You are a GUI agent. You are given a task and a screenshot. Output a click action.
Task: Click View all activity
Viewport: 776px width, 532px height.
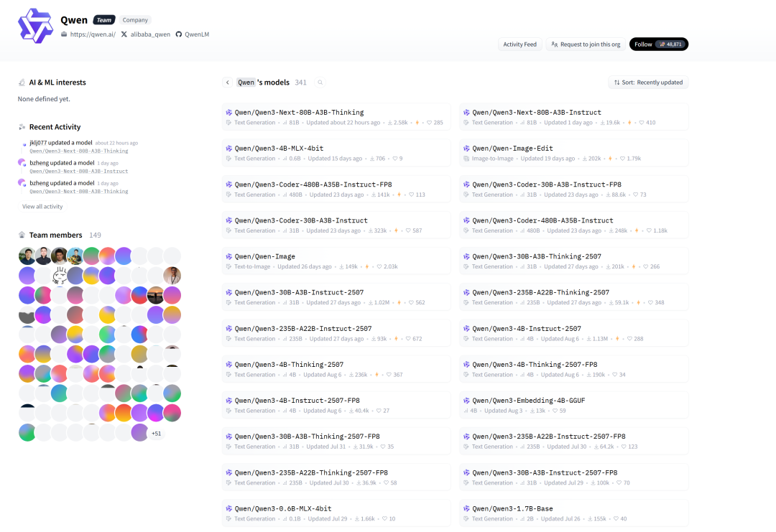coord(42,207)
